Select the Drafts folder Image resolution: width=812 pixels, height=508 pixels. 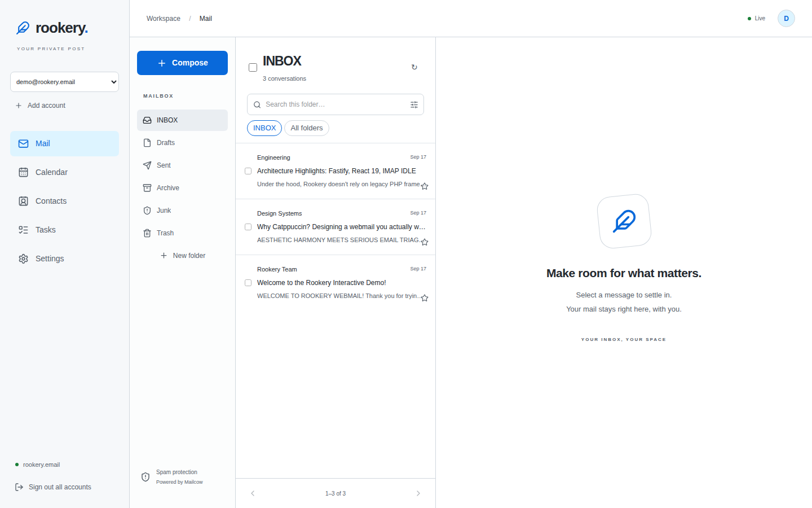point(182,143)
